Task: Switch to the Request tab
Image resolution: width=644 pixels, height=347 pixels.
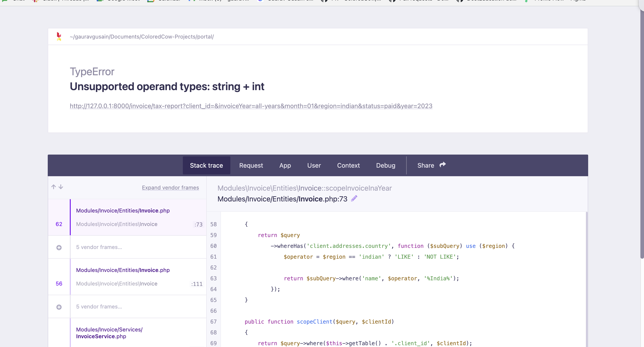Action: 251,165
